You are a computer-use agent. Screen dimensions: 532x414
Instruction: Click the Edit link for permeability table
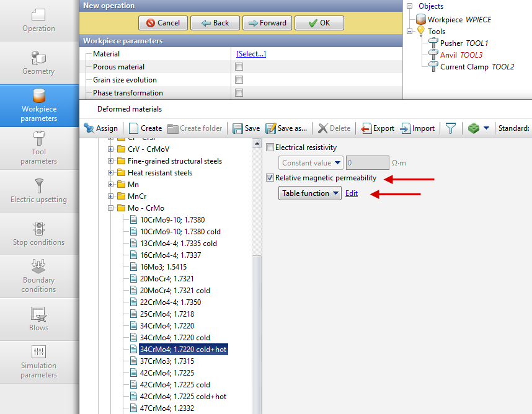tap(352, 193)
